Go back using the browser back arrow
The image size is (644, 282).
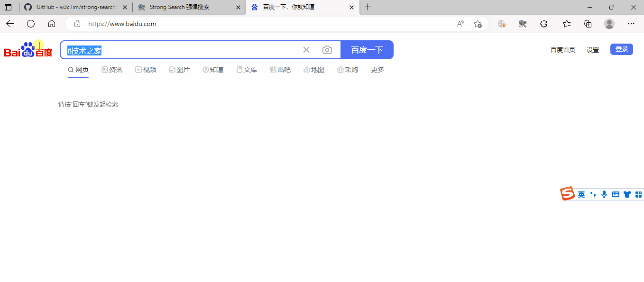click(x=10, y=24)
